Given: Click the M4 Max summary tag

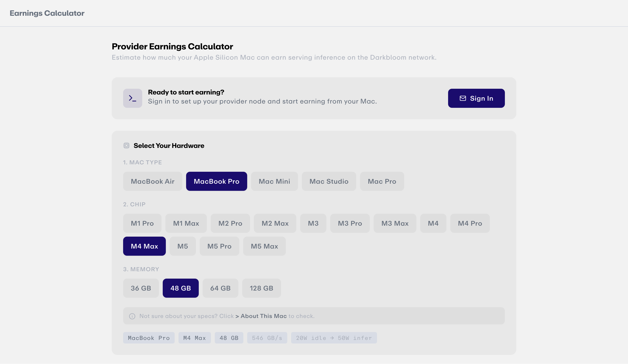Looking at the screenshot, I should tap(194, 338).
